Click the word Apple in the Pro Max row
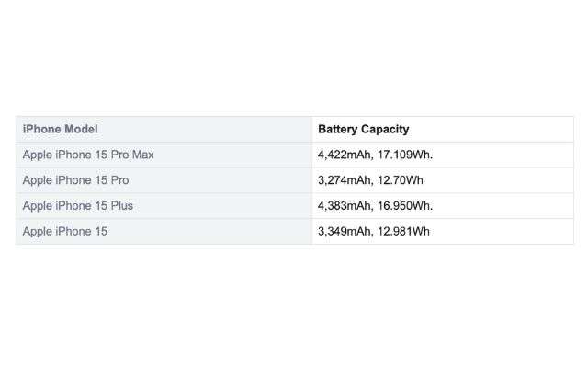Viewport: 588px width, 368px height. (x=38, y=155)
